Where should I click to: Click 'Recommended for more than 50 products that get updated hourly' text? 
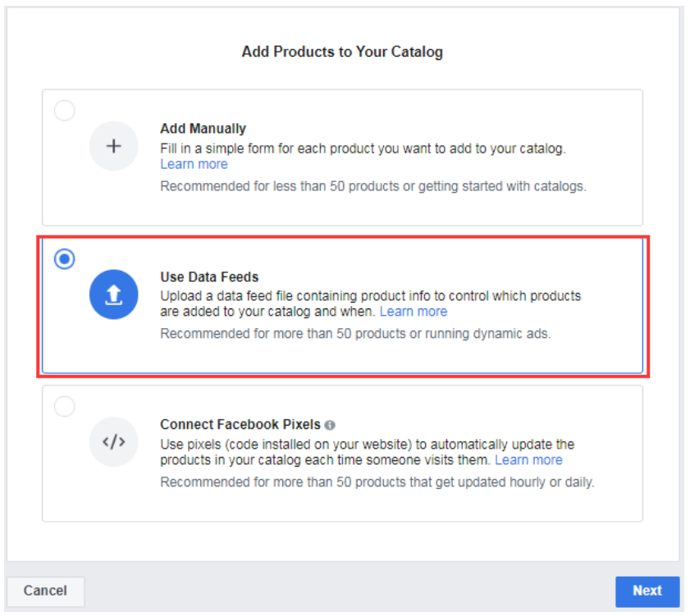click(x=377, y=482)
